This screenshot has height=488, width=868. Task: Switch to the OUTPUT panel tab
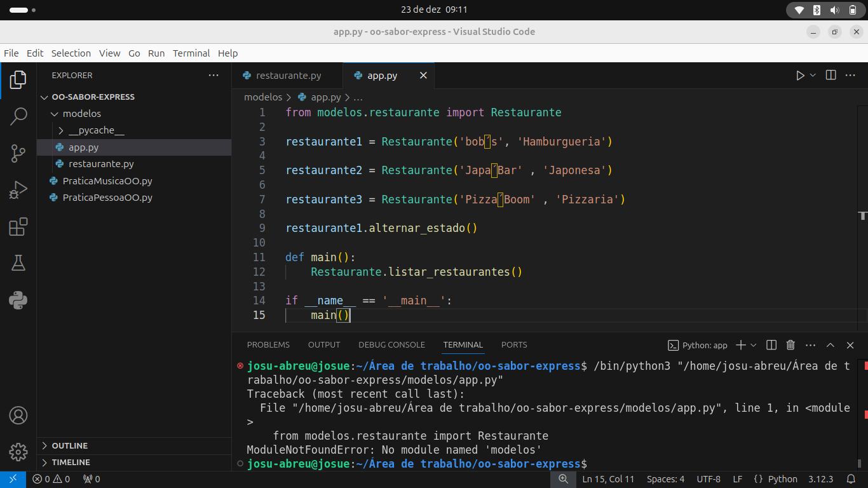coord(324,345)
